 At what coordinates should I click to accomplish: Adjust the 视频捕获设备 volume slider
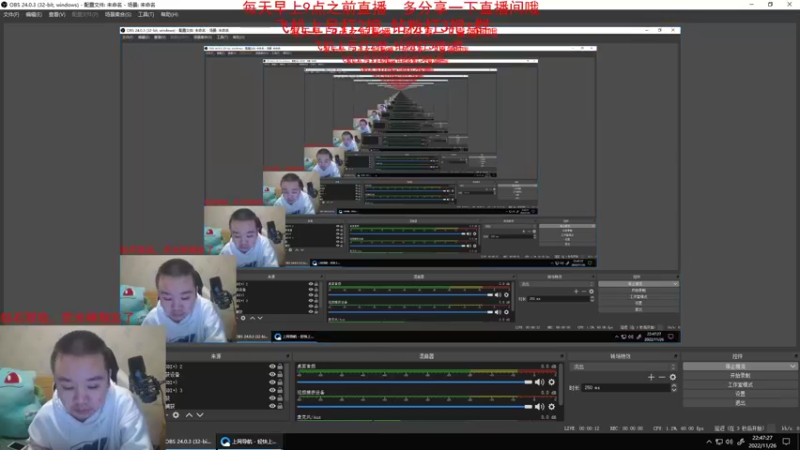point(415,407)
